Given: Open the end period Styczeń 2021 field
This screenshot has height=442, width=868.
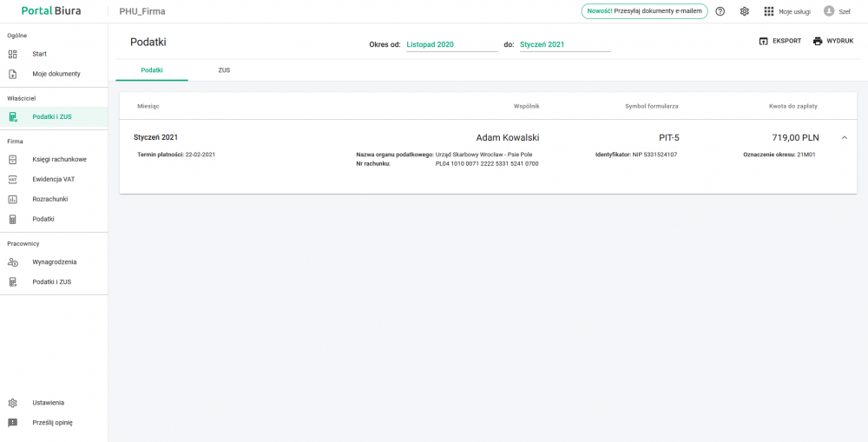Looking at the screenshot, I should coord(564,44).
